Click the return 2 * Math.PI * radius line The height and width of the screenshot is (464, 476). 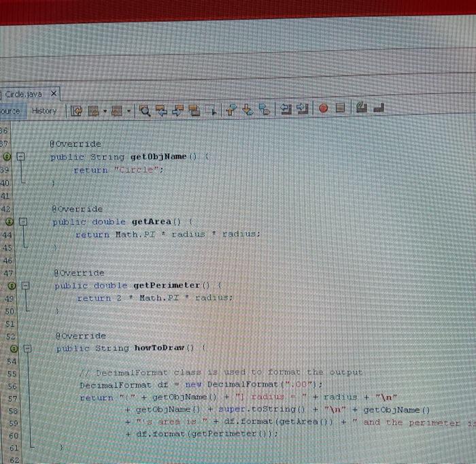pos(156,298)
